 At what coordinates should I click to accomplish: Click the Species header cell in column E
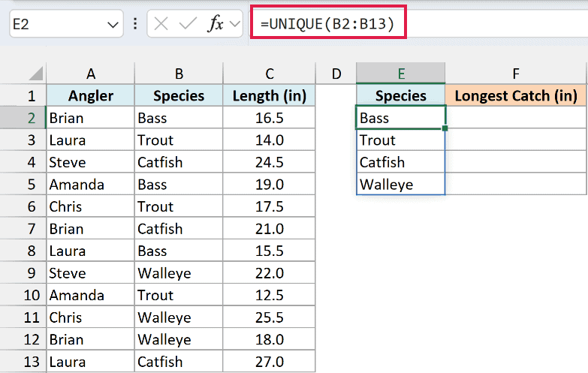click(x=401, y=95)
